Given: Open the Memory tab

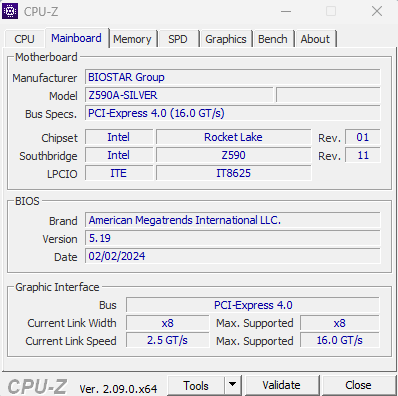Looking at the screenshot, I should pyautogui.click(x=132, y=39).
